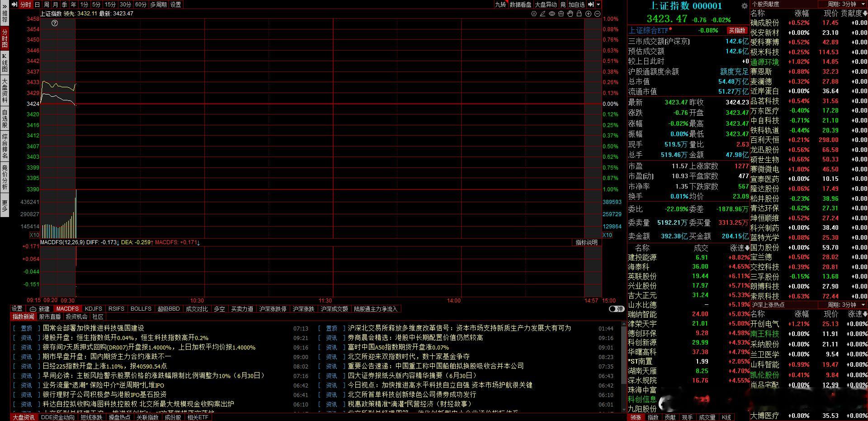Open 设置 in the top period toolbar

[x=176, y=5]
